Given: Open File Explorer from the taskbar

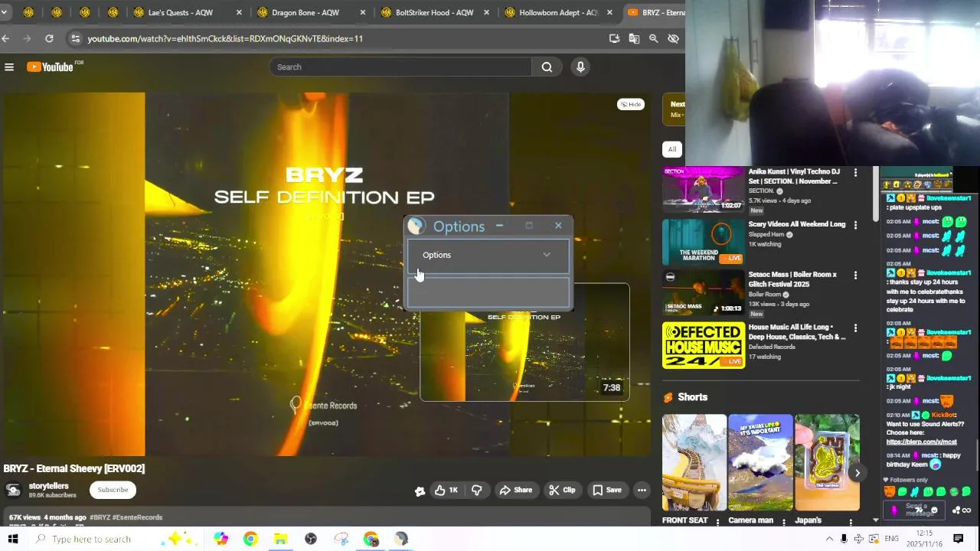Looking at the screenshot, I should coord(280,539).
